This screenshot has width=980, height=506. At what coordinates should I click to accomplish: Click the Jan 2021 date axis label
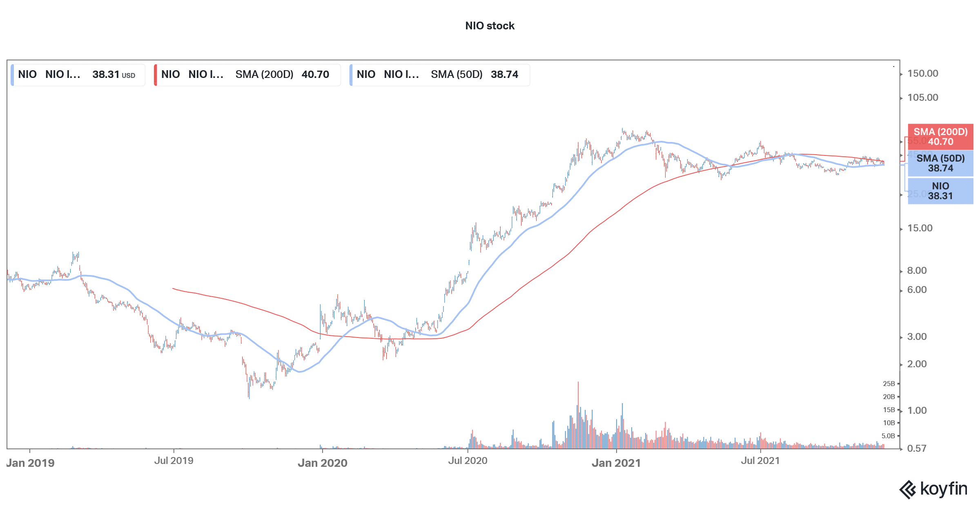(616, 463)
